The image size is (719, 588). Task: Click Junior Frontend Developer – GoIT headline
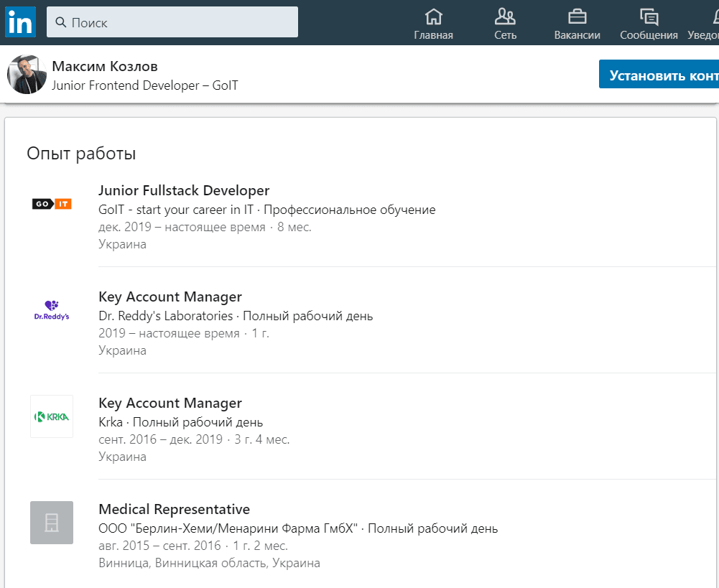pos(145,85)
